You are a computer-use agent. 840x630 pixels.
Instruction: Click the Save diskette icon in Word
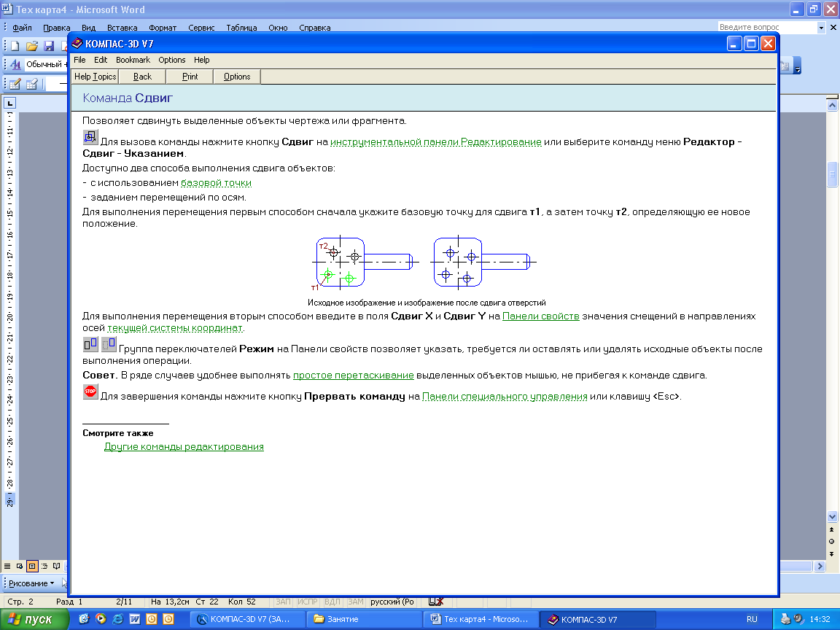(x=49, y=46)
